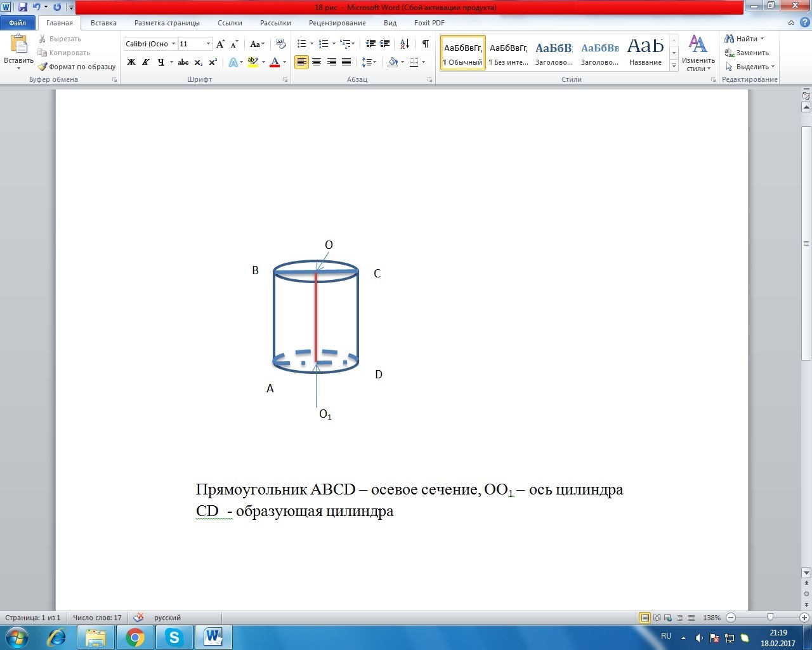Open the font name Calibri dropdown
The image size is (812, 650).
click(x=173, y=44)
